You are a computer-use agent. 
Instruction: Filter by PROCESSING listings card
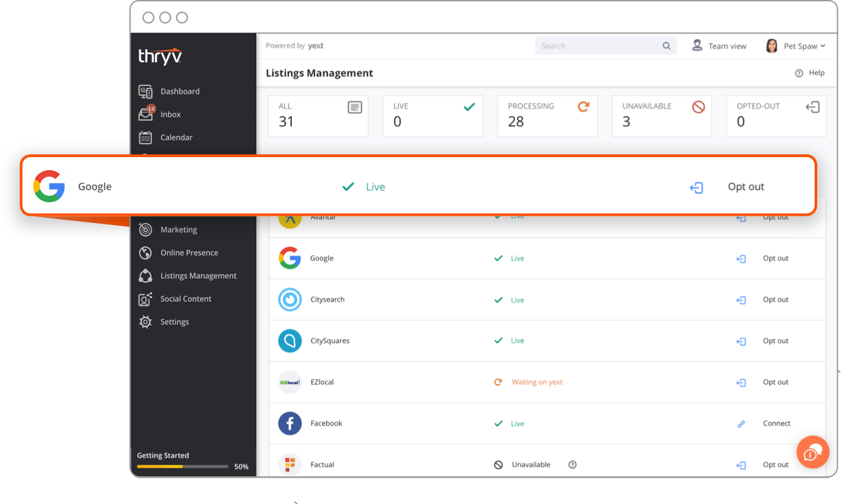[x=547, y=116]
